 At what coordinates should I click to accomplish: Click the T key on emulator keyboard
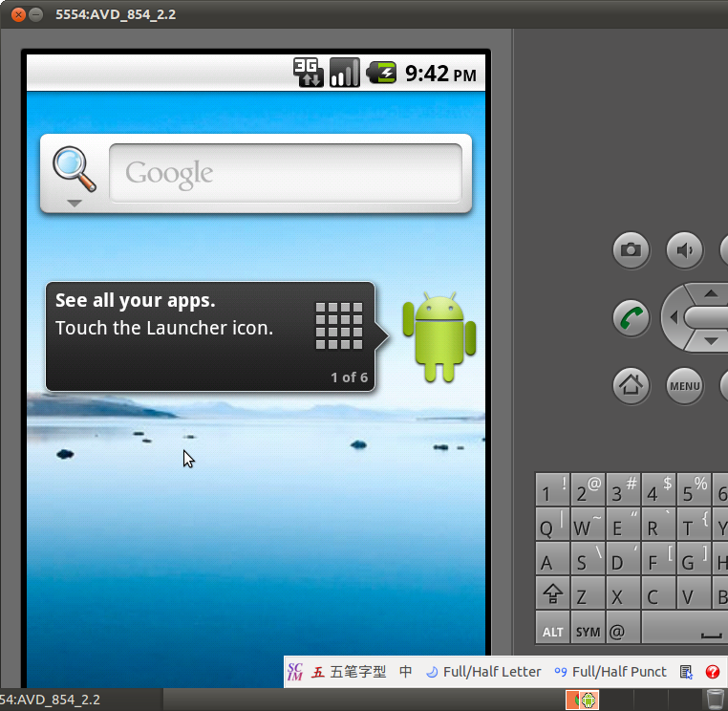(x=694, y=524)
